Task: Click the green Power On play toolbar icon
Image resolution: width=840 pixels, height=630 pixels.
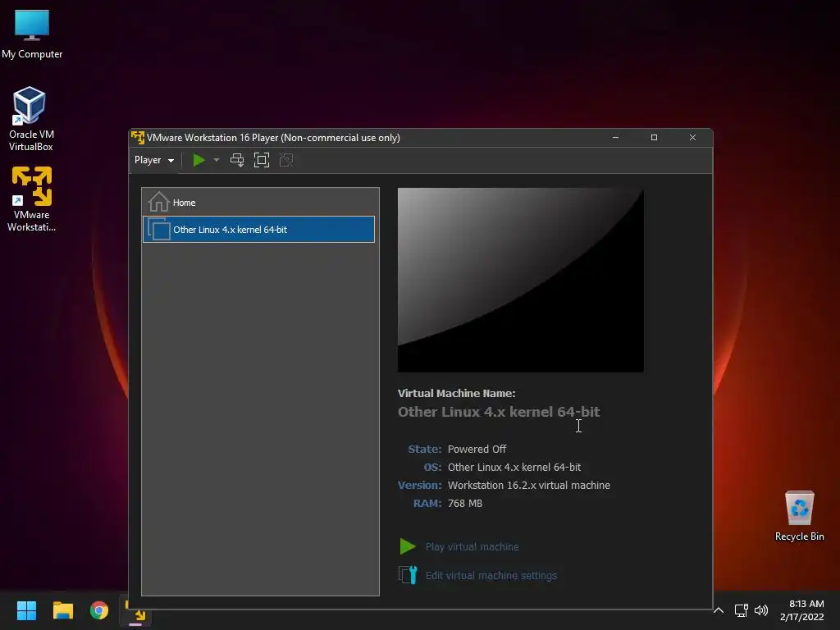Action: pyautogui.click(x=199, y=160)
